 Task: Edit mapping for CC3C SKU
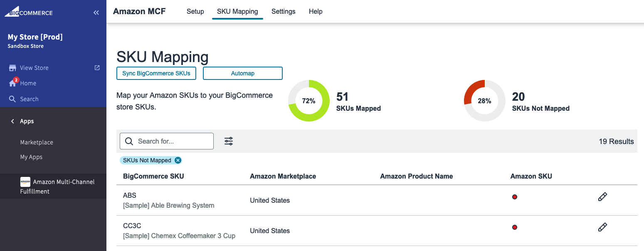[602, 227]
